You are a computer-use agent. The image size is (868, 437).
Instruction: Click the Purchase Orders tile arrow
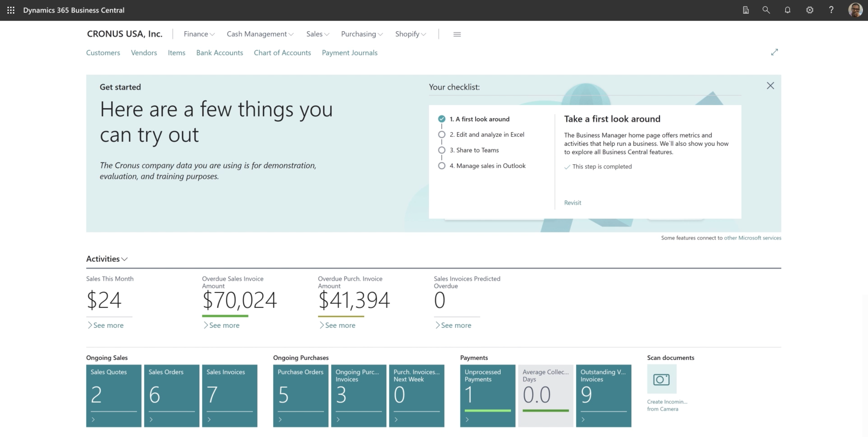(x=280, y=420)
